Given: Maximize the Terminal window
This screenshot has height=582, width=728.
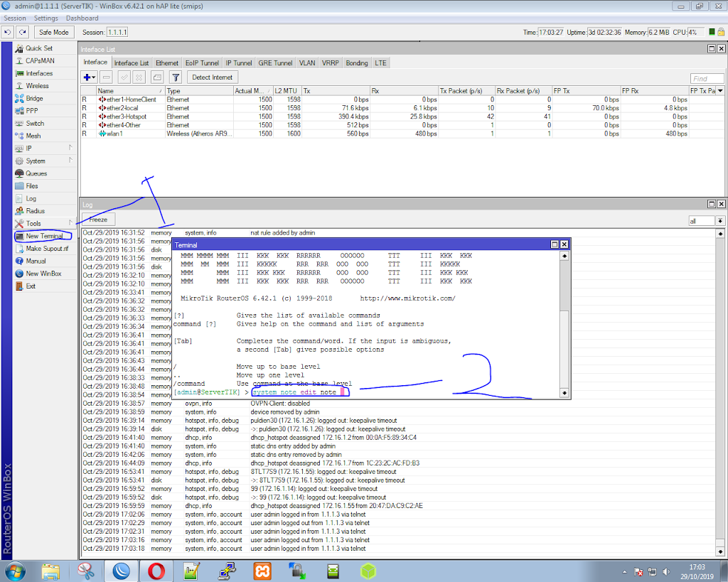Looking at the screenshot, I should [555, 244].
